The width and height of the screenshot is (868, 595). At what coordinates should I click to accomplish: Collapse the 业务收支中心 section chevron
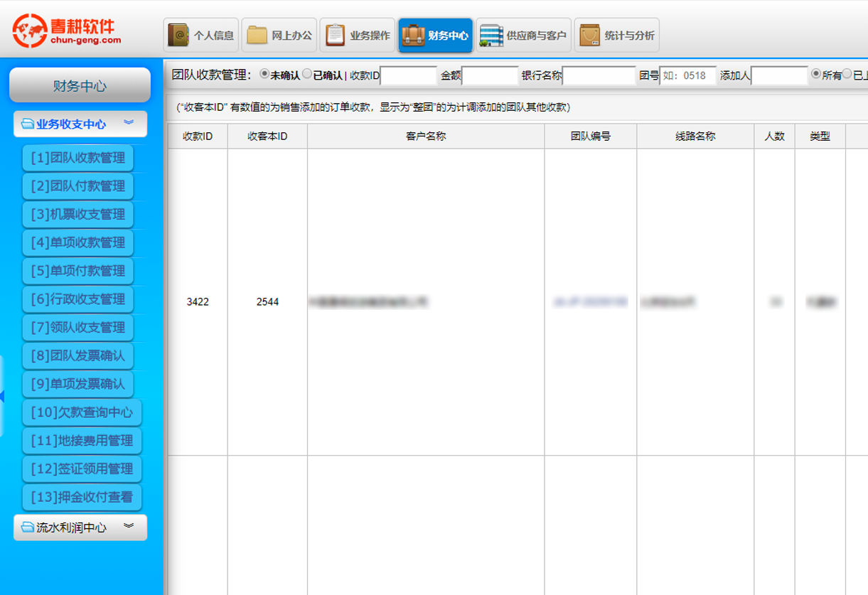[129, 123]
